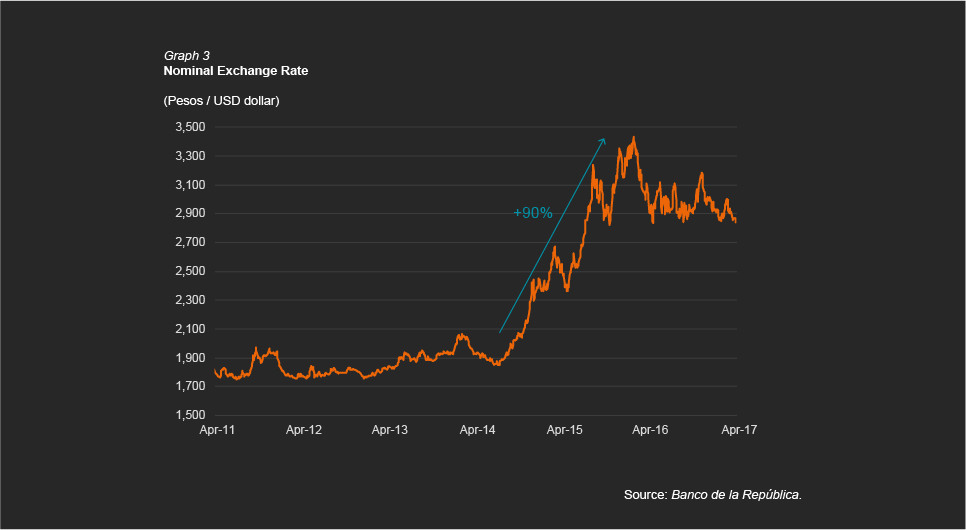Click the "(Pesos / USD dollar)" units label
The image size is (966, 530).
coord(220,101)
